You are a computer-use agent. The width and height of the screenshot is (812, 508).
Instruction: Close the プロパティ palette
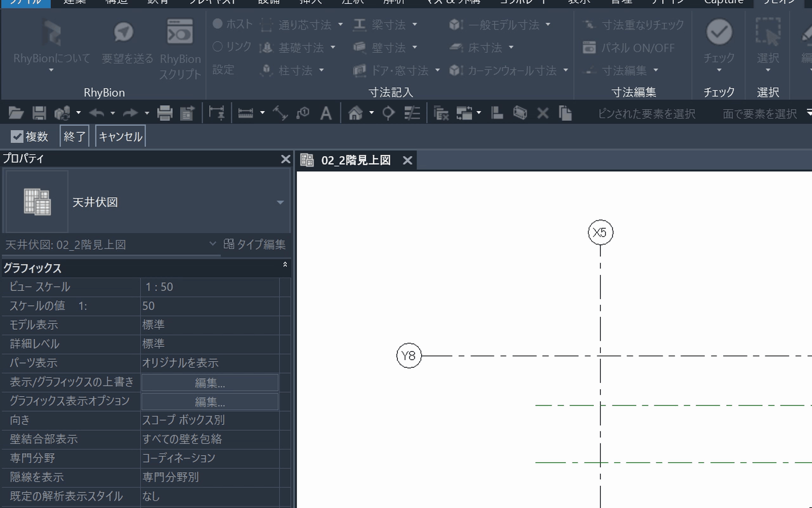285,159
